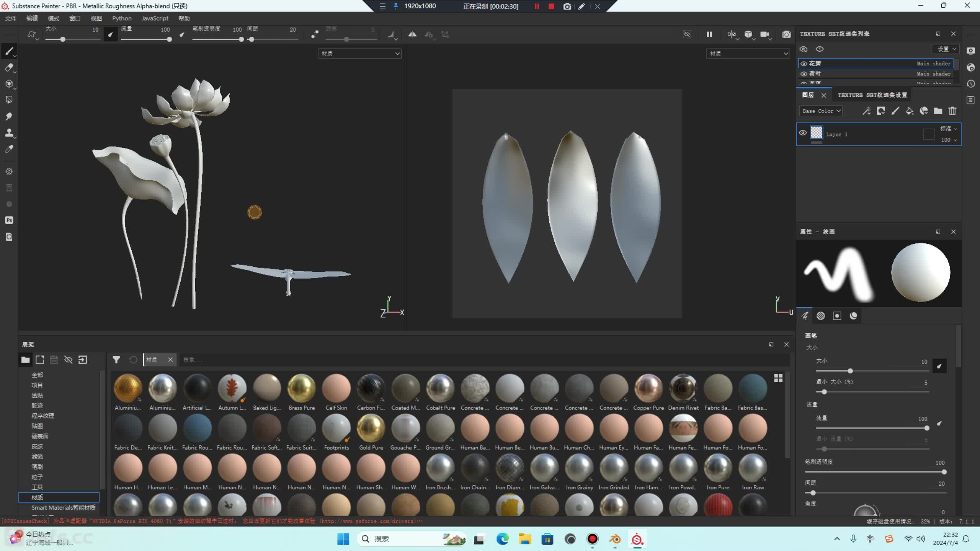Select the Polygon Fill tool
The height and width of the screenshot is (551, 980).
pos(9,100)
